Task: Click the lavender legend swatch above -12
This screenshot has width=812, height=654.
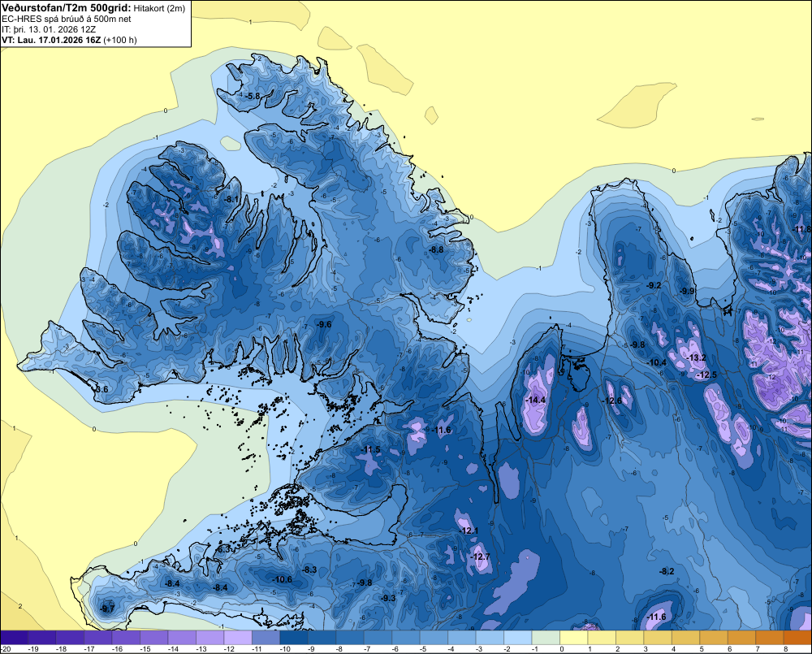Action: coord(238,638)
